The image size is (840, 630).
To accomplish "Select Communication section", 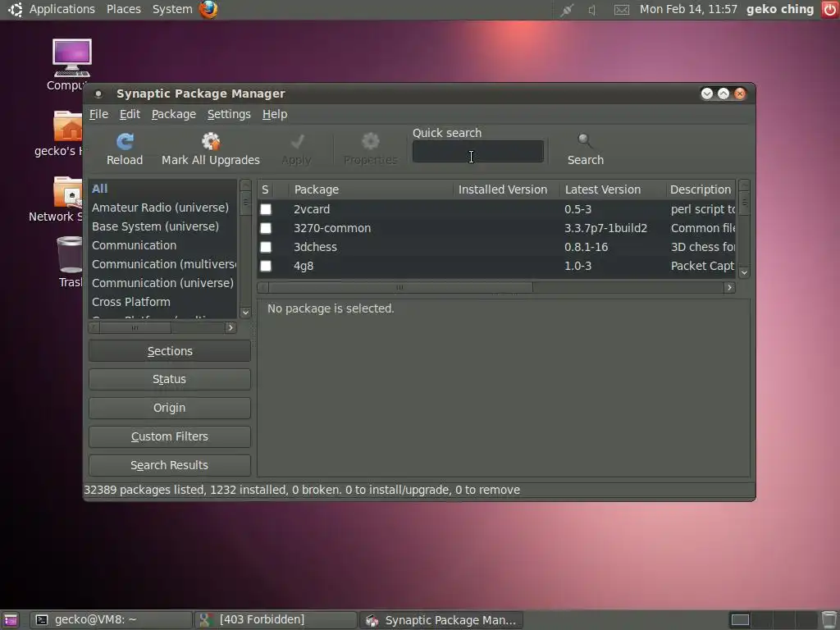I will click(x=162, y=245).
